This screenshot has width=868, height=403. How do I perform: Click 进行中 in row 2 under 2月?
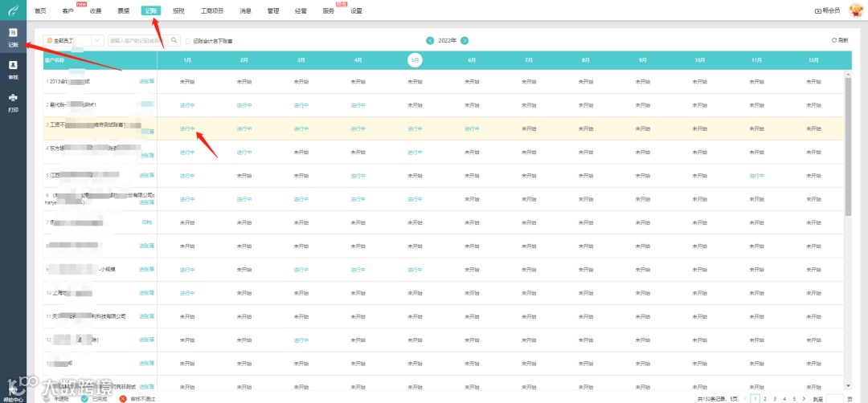pos(244,105)
